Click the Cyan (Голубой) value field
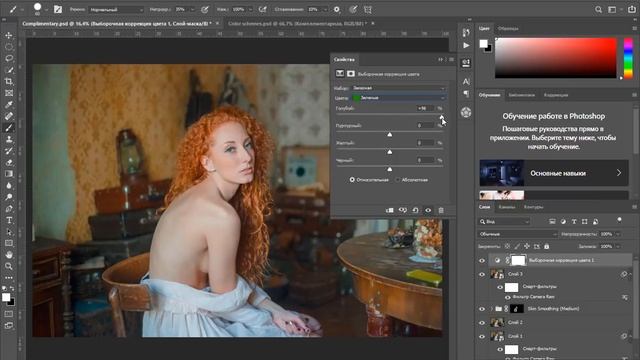 click(x=425, y=108)
